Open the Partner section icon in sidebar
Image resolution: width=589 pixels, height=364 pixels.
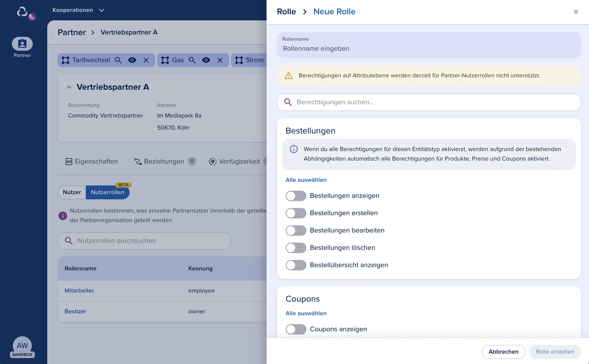point(22,44)
